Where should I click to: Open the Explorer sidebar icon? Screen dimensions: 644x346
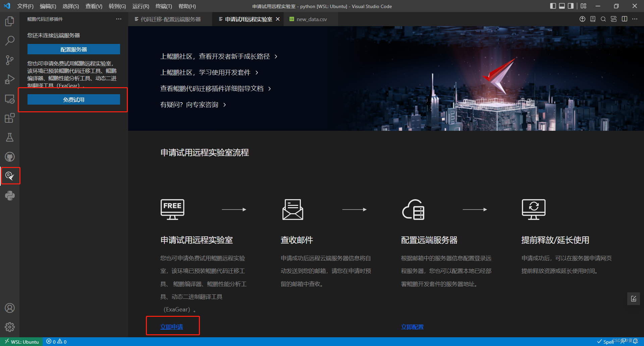9,21
